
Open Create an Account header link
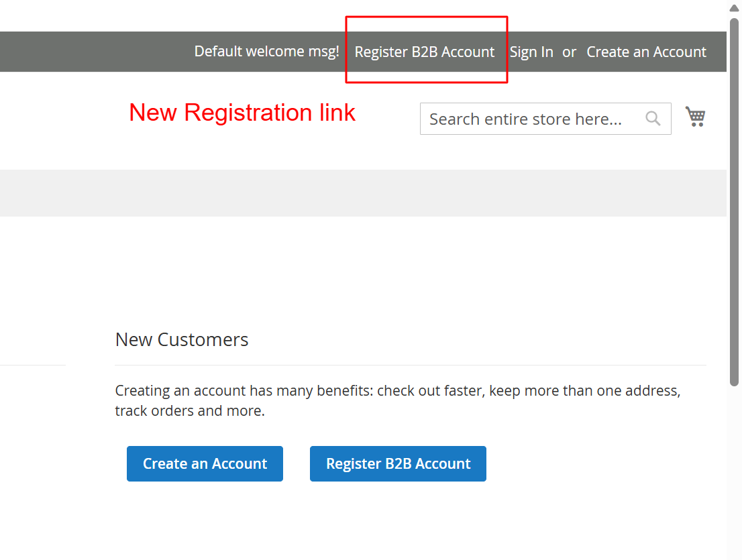point(646,52)
